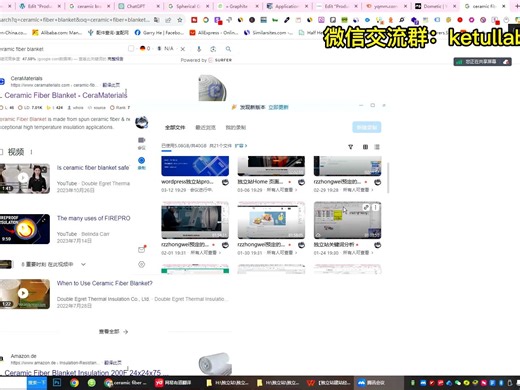This screenshot has width=520, height=390.
Task: Play the 'Is ceramic fiber blanket safe' video thumbnail
Action: pos(25,178)
